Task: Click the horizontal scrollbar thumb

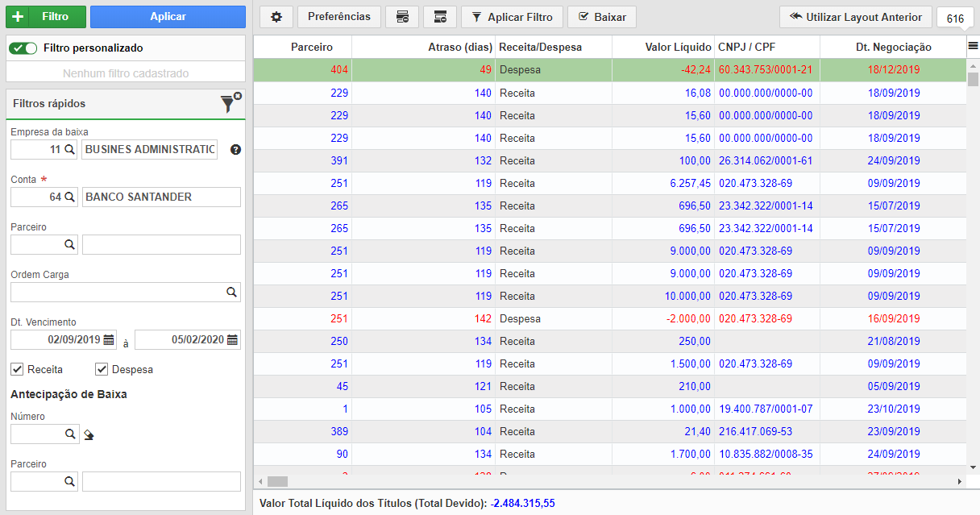Action: [x=277, y=481]
